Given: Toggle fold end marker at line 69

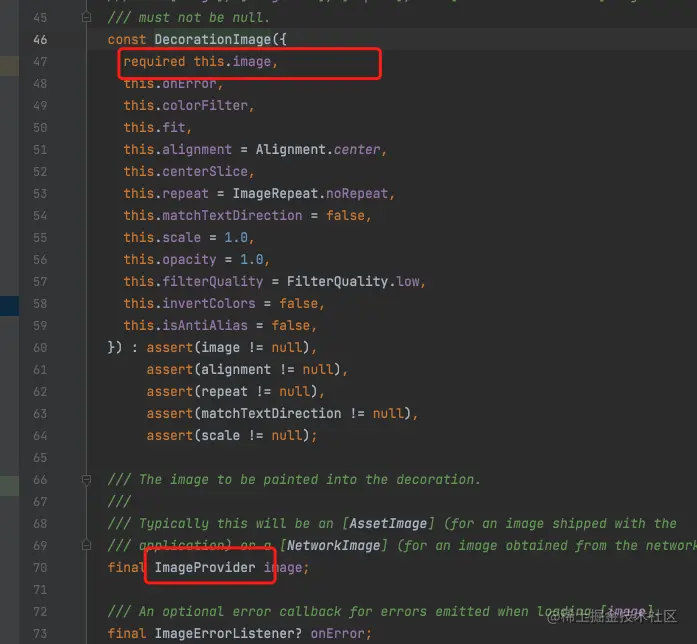Looking at the screenshot, I should [86, 545].
